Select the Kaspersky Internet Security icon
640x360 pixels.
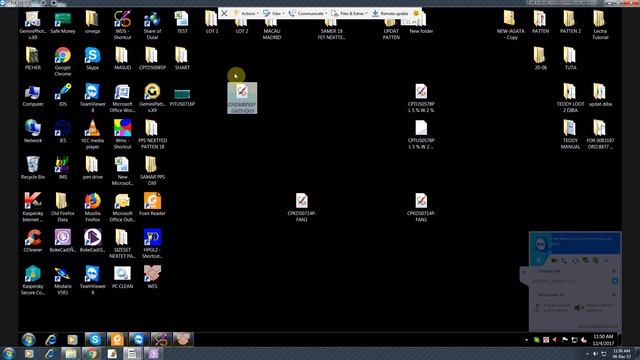click(x=33, y=207)
